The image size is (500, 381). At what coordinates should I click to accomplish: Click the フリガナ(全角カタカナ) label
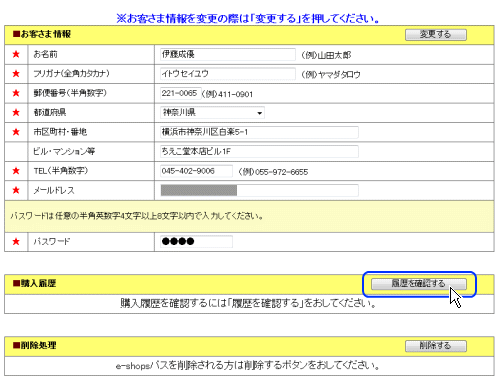pos(71,73)
